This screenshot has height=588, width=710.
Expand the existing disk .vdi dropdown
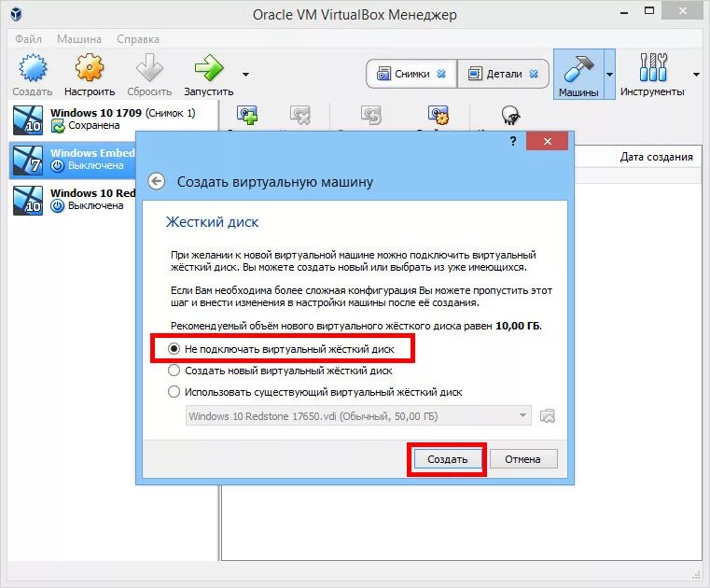[358, 416]
